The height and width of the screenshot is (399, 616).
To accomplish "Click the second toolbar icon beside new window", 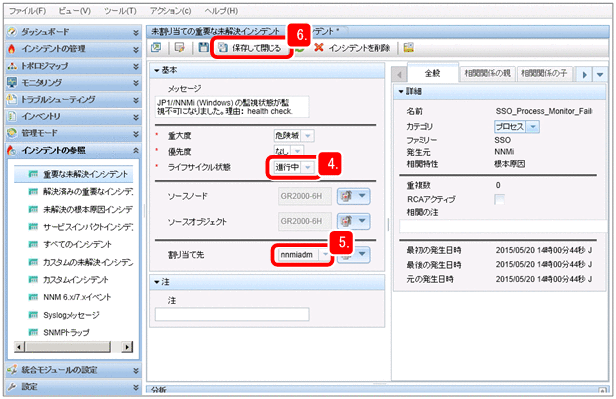I will 180,48.
